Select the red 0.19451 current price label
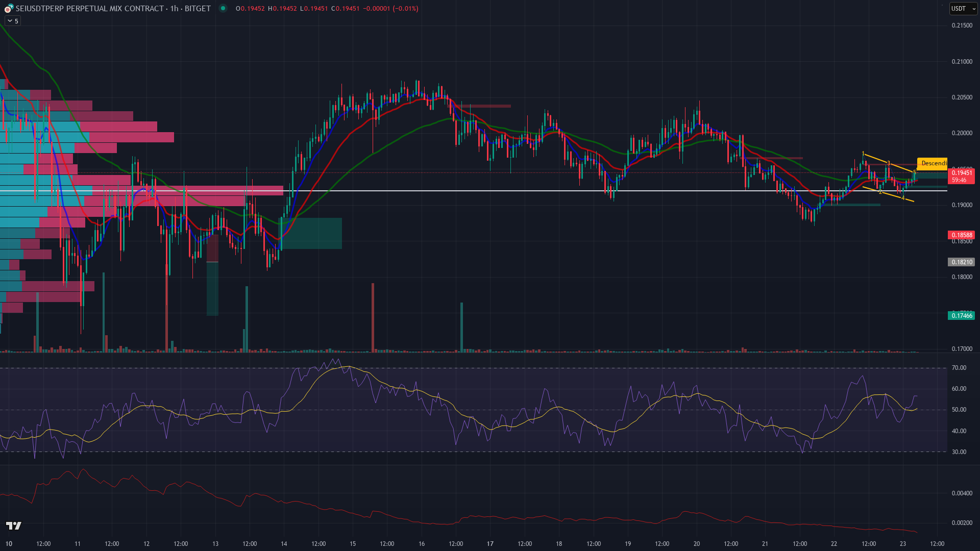980x551 pixels. pyautogui.click(x=961, y=173)
